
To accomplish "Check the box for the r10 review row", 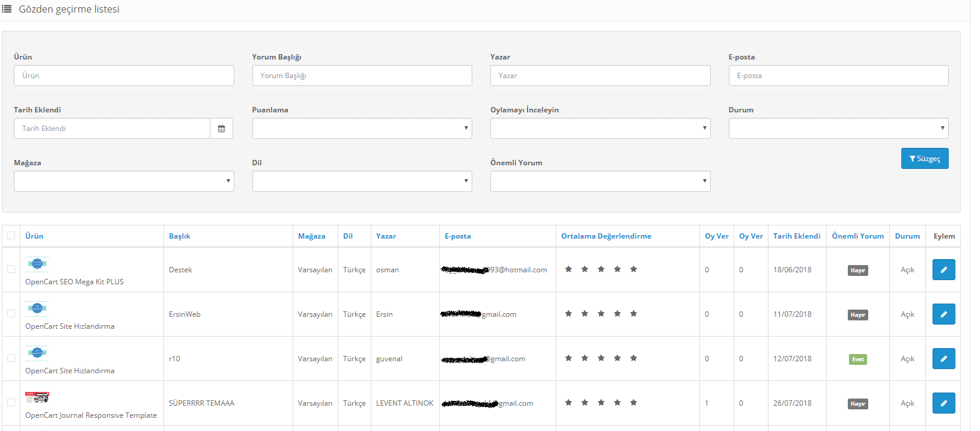I will tap(11, 358).
